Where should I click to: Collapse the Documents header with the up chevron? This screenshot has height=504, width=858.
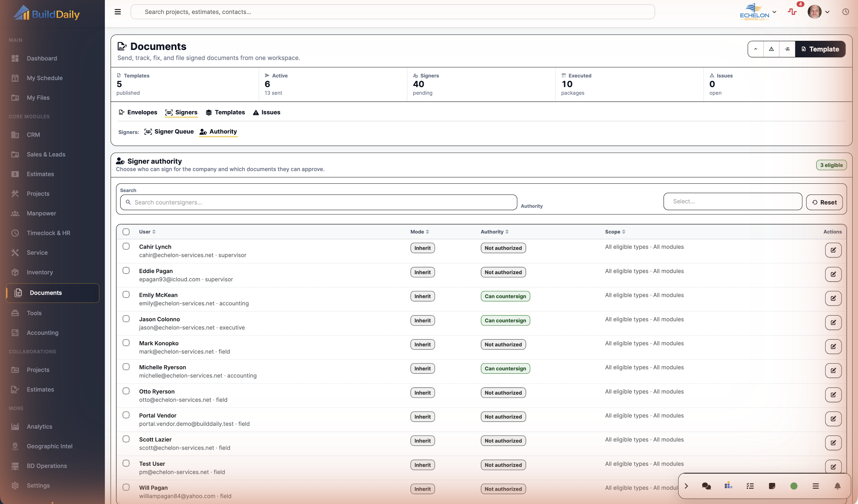[x=756, y=49]
